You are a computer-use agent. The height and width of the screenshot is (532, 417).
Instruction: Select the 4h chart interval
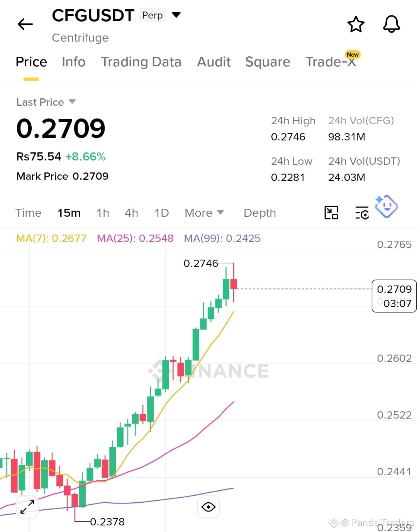click(x=131, y=213)
